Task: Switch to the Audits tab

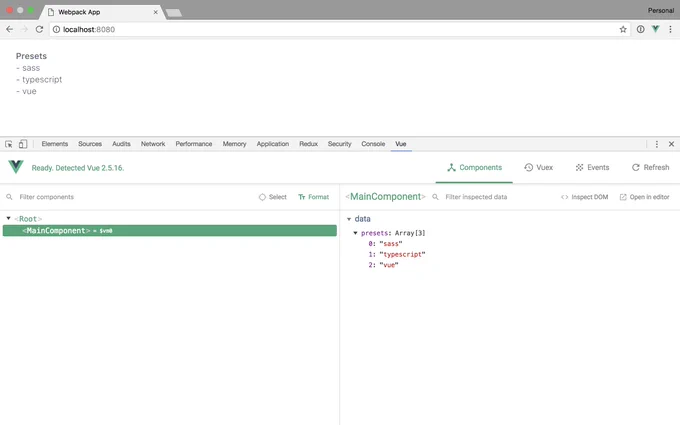Action: (121, 144)
